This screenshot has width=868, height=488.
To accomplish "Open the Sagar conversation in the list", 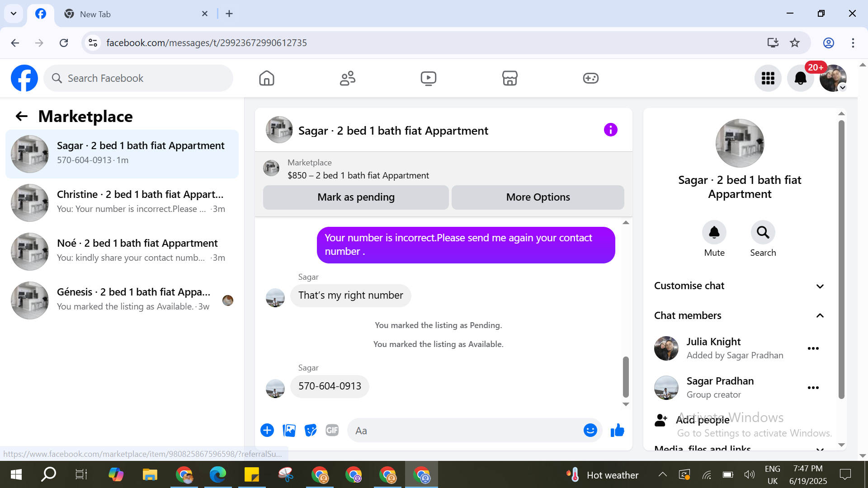I will tap(122, 154).
